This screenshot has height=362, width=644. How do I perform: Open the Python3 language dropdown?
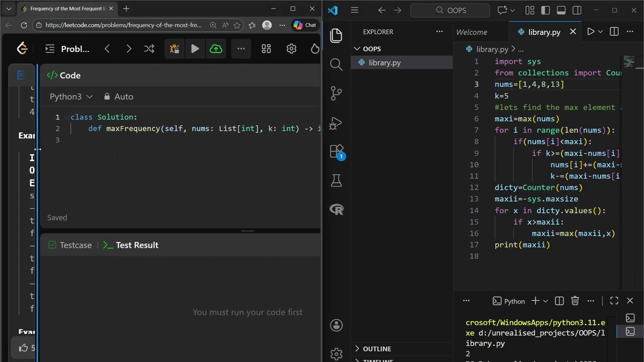71,97
